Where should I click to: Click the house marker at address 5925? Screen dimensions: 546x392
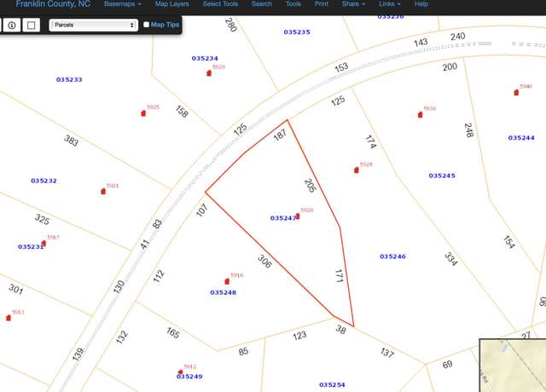click(x=143, y=113)
